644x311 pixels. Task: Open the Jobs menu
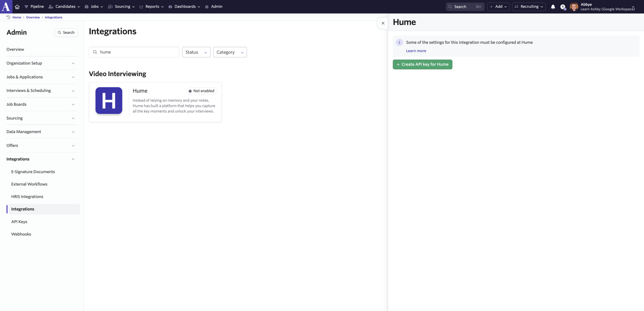pyautogui.click(x=94, y=7)
